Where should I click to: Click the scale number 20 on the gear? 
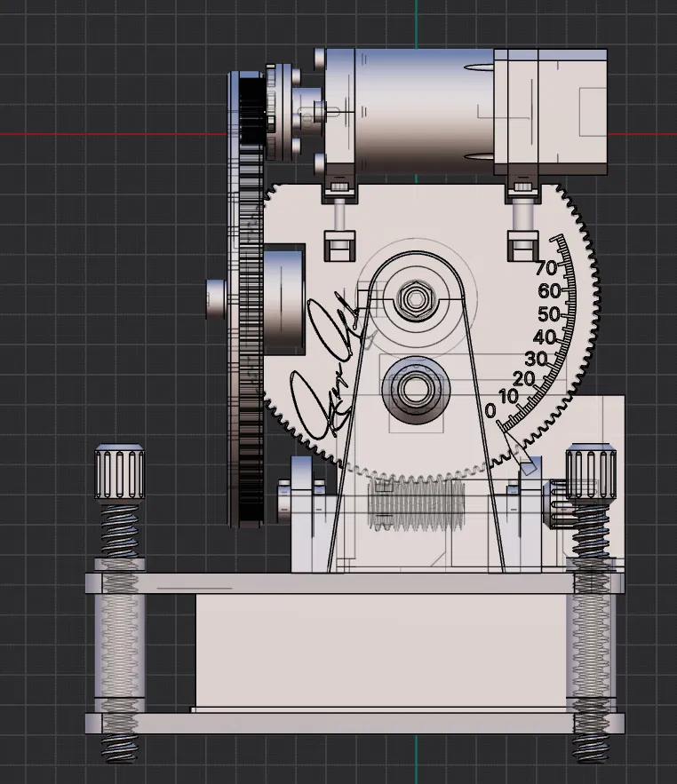click(x=524, y=379)
